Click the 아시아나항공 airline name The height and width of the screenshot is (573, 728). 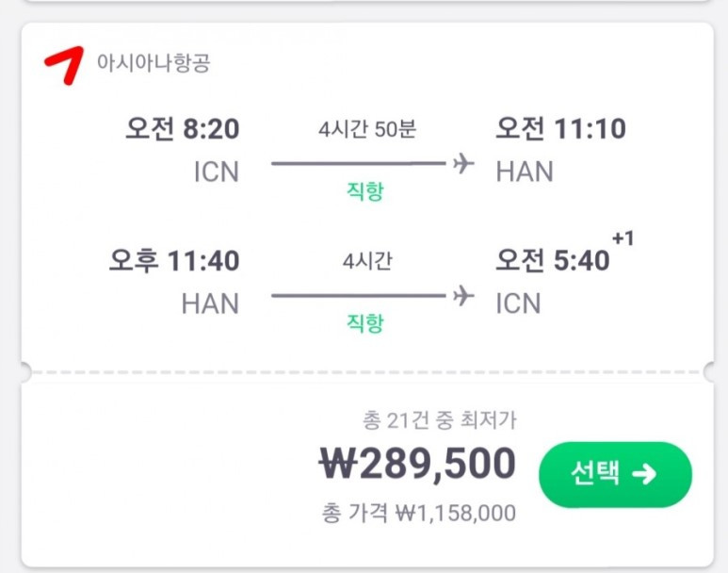coord(153,63)
